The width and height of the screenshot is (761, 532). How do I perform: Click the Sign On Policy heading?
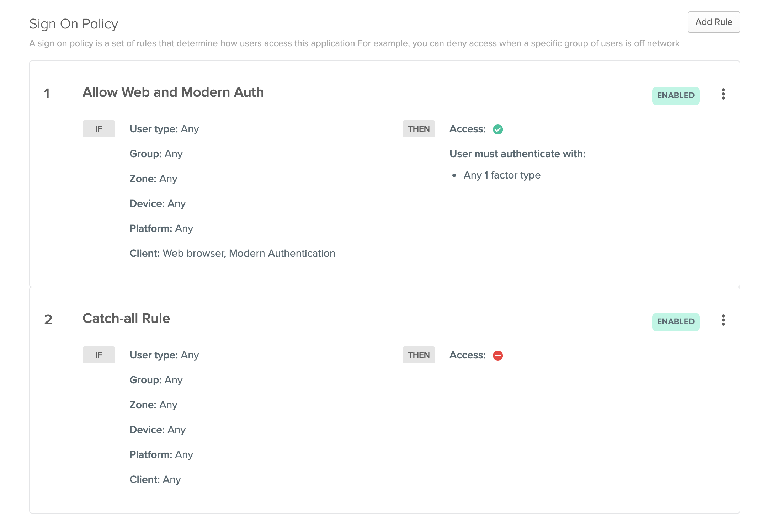[x=73, y=24]
